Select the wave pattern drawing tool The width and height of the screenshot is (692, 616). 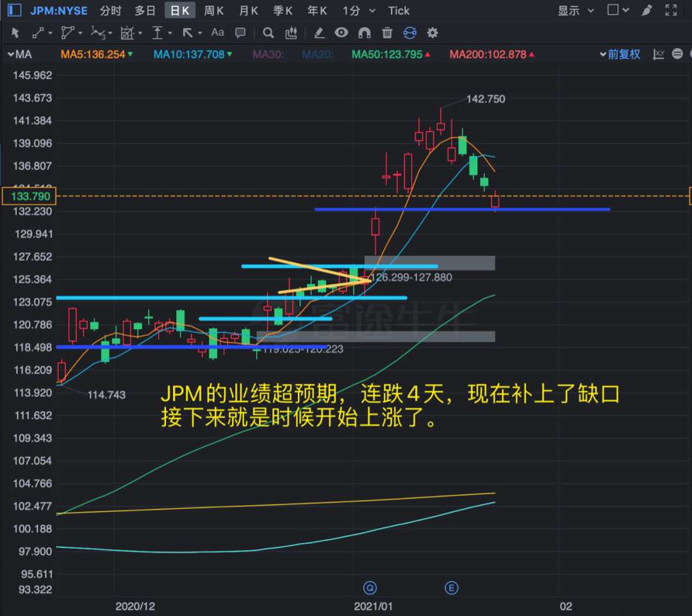click(x=97, y=33)
